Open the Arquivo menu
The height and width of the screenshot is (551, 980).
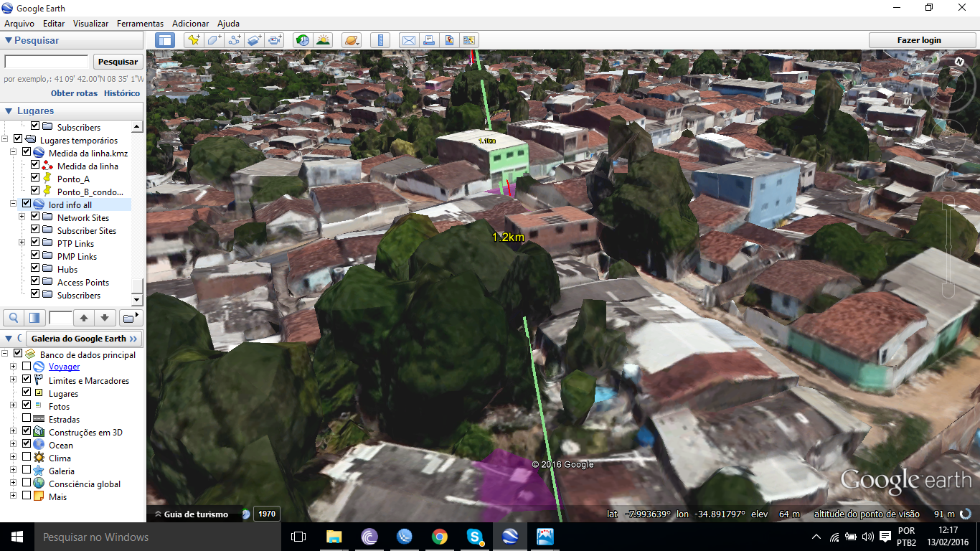pos(19,24)
